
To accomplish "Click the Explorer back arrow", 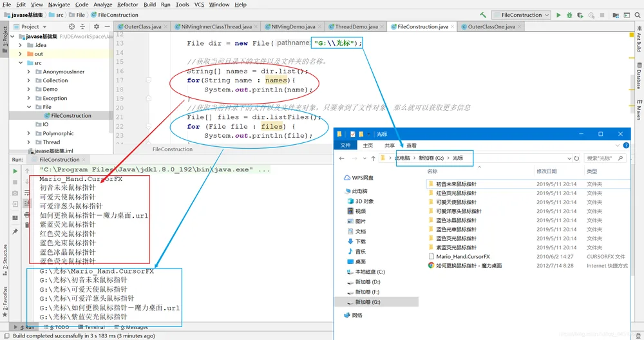I will point(342,158).
